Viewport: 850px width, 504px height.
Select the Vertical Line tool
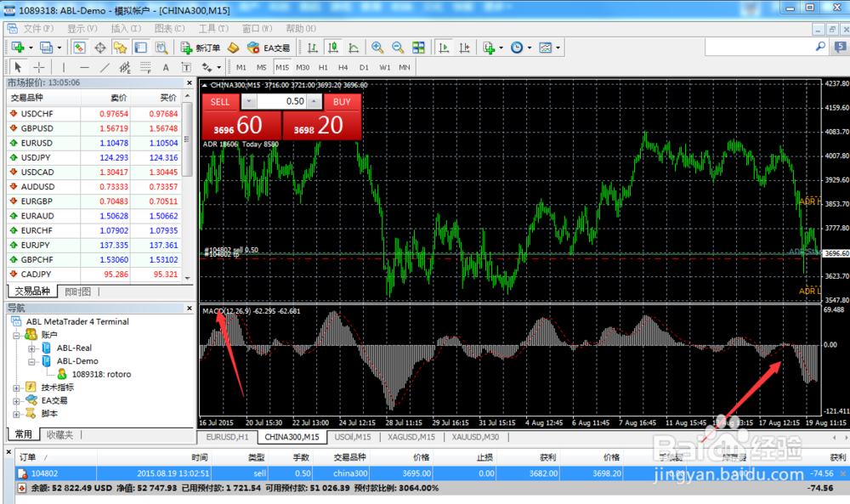(x=64, y=67)
